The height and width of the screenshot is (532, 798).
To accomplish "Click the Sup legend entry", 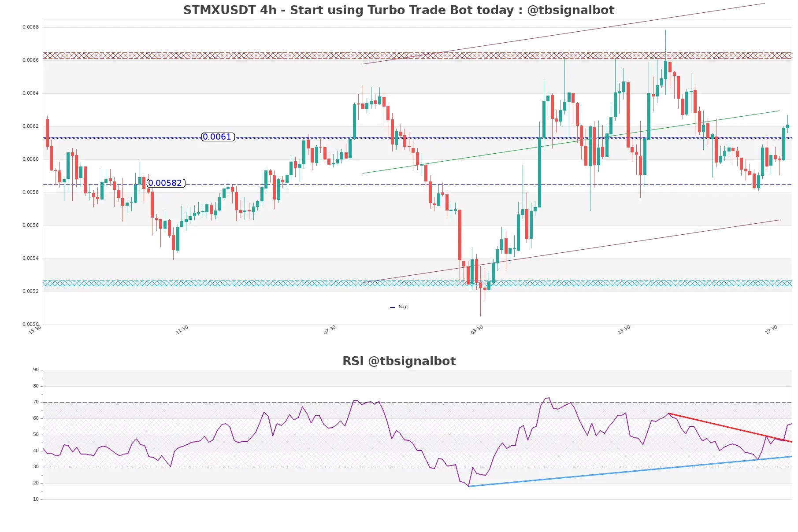I will coord(399,307).
